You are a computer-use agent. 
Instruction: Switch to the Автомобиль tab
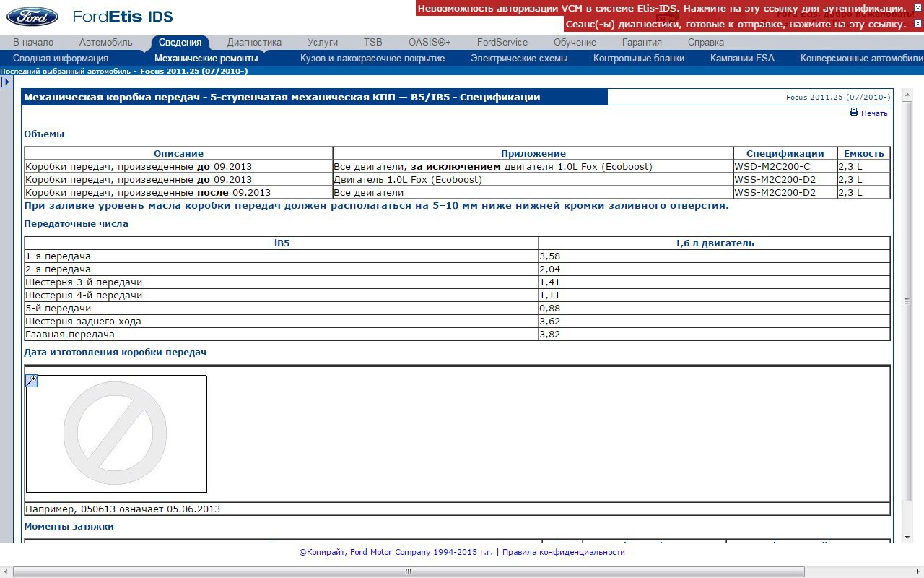coord(106,43)
